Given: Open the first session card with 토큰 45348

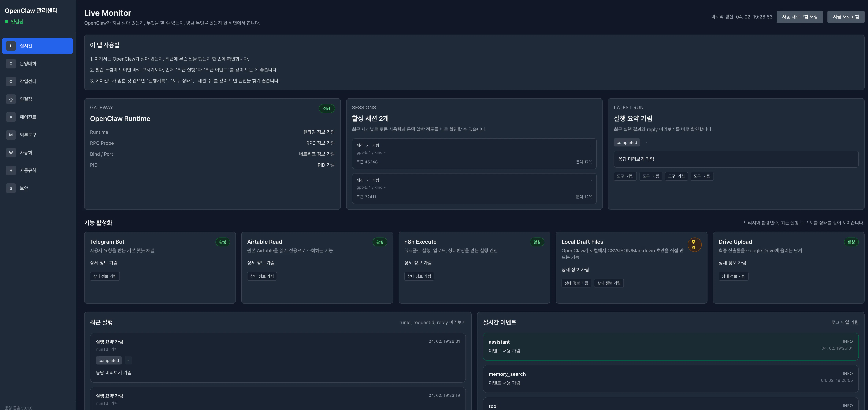Looking at the screenshot, I should click(x=474, y=154).
